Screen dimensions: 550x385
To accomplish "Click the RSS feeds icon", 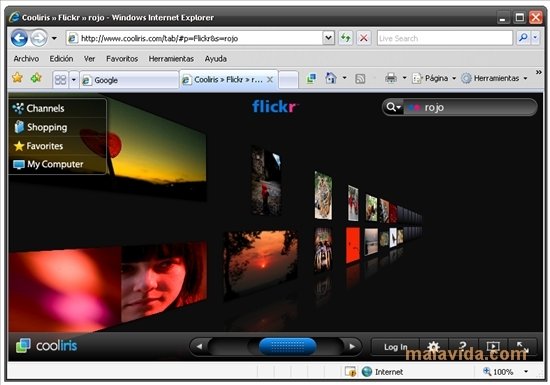I will [x=360, y=79].
